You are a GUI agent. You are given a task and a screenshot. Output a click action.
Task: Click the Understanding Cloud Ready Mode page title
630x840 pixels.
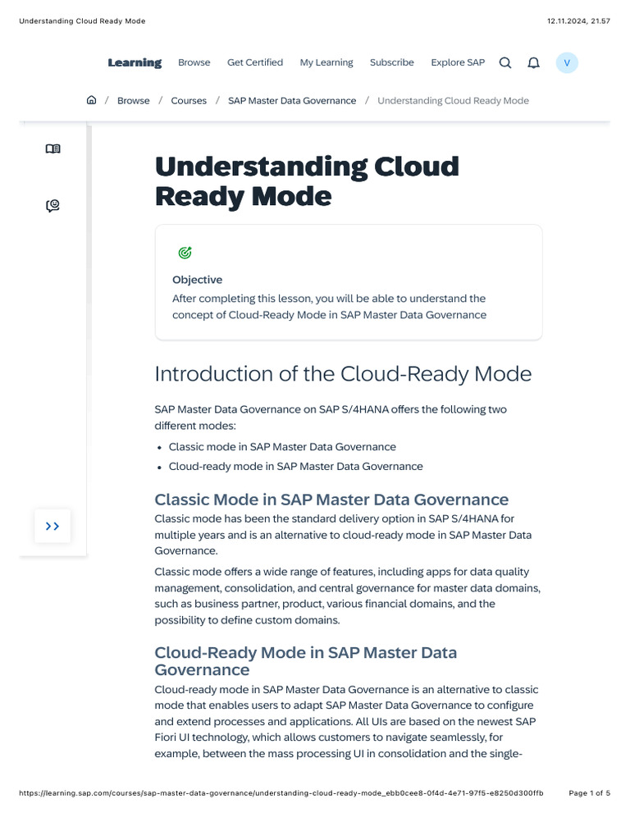(307, 181)
